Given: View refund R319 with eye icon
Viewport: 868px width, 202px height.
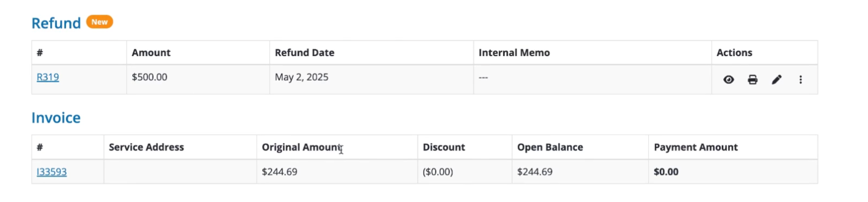Looking at the screenshot, I should click(x=728, y=80).
